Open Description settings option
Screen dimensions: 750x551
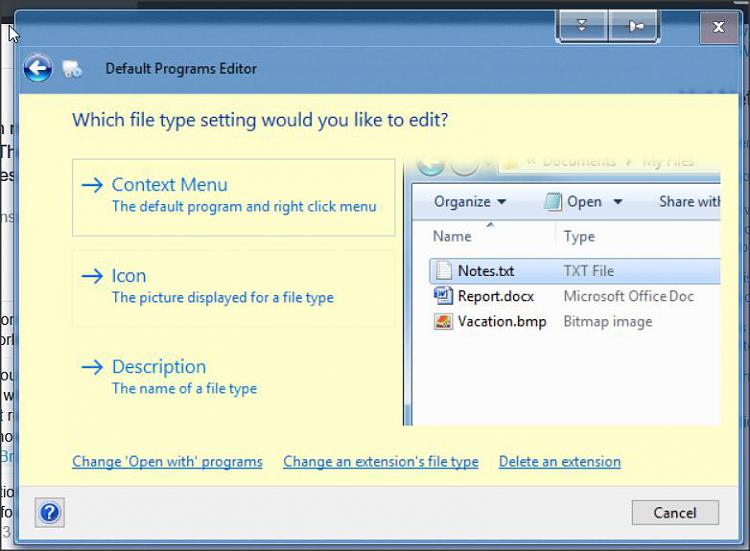point(233,378)
